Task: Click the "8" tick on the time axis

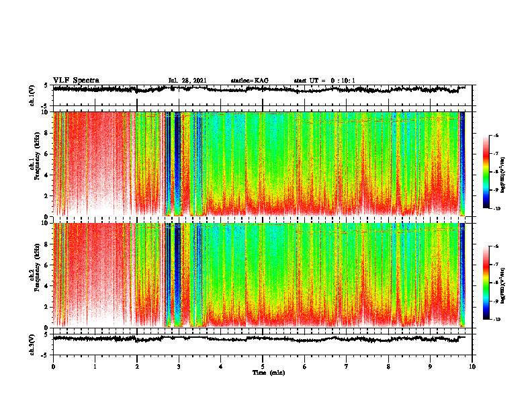Action: (x=388, y=367)
